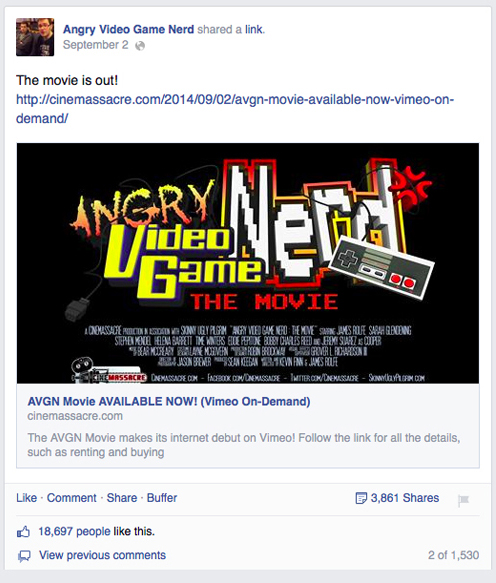Like the post
This screenshot has height=583, width=496.
coord(26,498)
